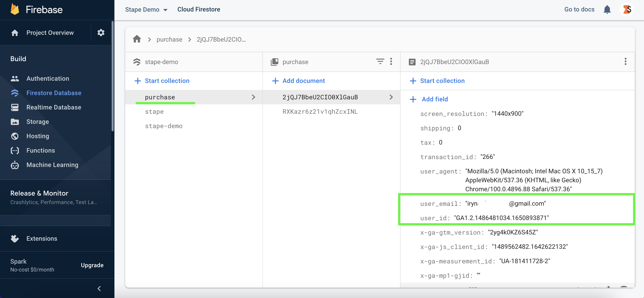Open the Go to docs link
Screen dimensions: 644x298
click(579, 9)
